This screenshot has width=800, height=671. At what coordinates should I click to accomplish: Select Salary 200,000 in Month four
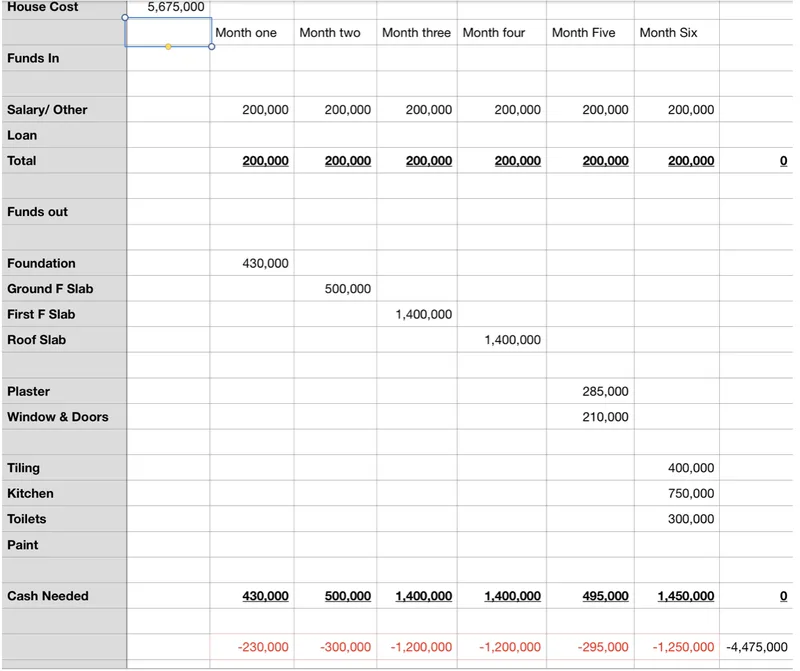click(x=502, y=110)
